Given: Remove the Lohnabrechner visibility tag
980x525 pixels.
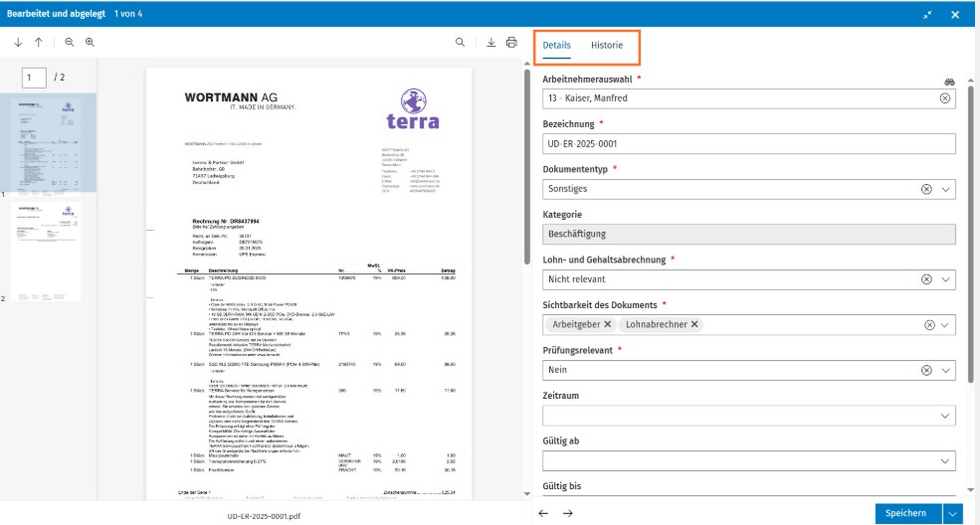Looking at the screenshot, I should 694,324.
